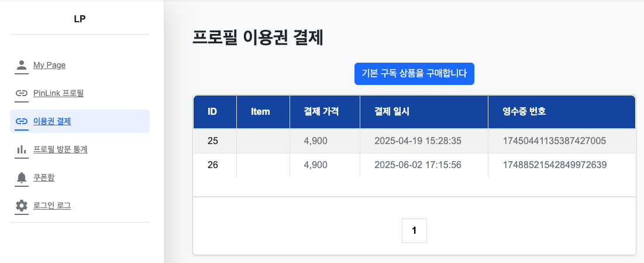The image size is (644, 263).
Task: Select receipt number 17450441135387427005
Action: pyautogui.click(x=554, y=141)
